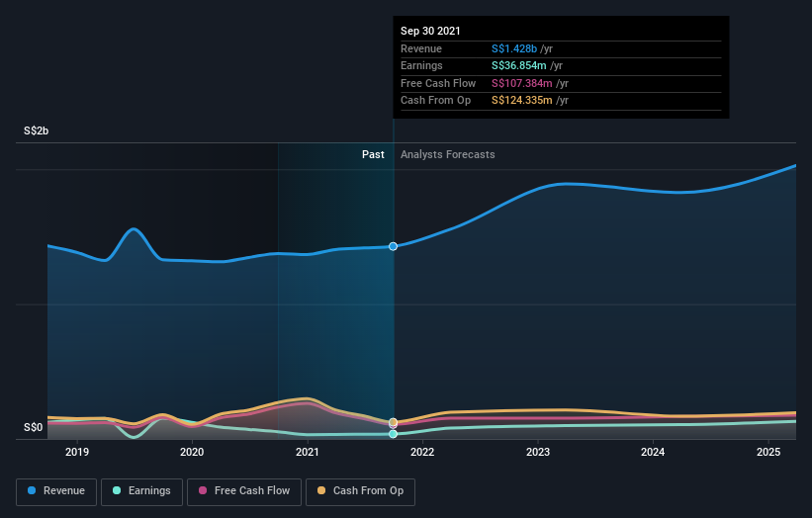Viewport: 812px width, 518px height.
Task: Click the Cash From Op tooltip row label
Action: coord(435,101)
